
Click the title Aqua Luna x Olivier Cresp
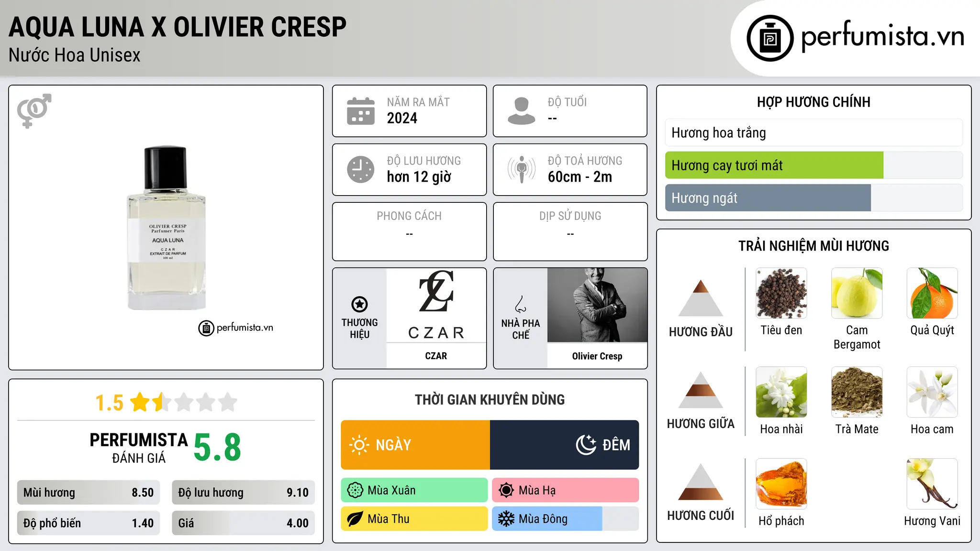178,27
